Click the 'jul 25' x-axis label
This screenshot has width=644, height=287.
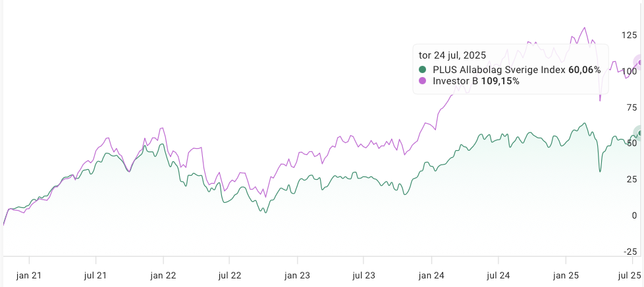(630, 275)
